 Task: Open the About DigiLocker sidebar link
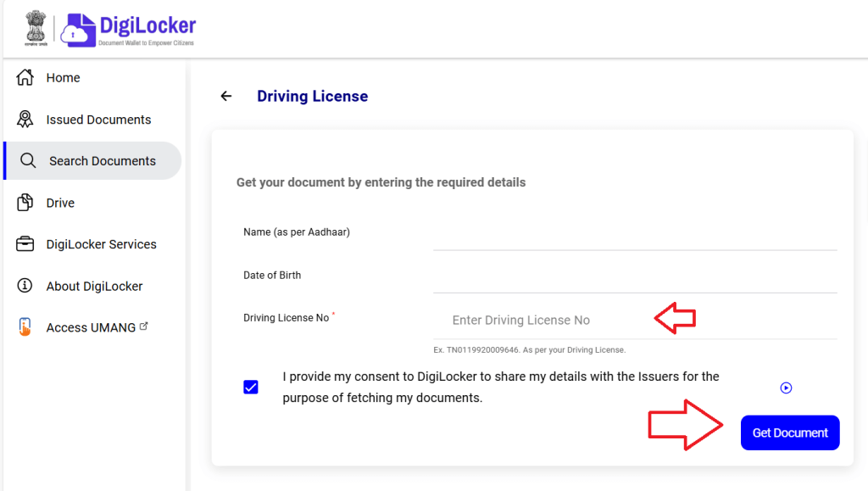tap(94, 286)
